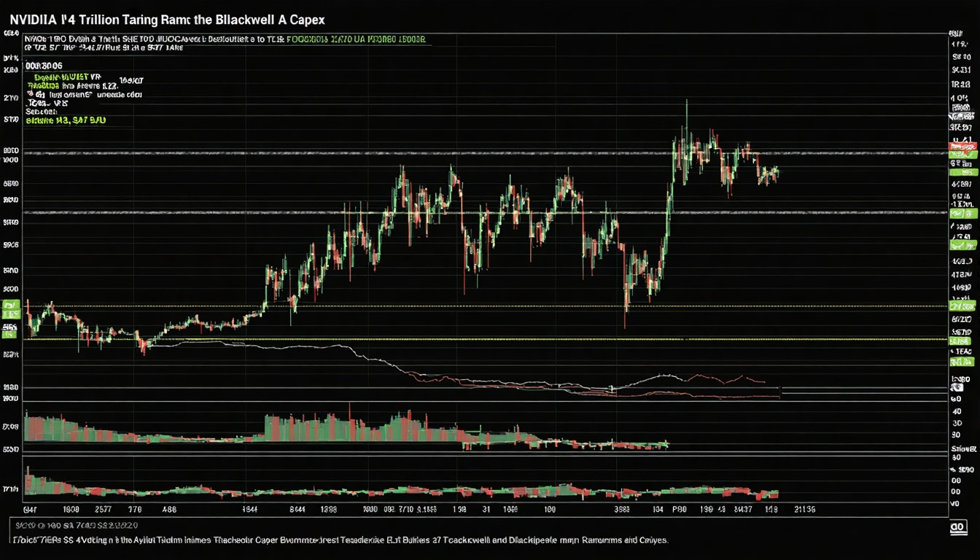The width and height of the screenshot is (980, 560).
Task: Click the red price tag on right axis
Action: [x=962, y=148]
